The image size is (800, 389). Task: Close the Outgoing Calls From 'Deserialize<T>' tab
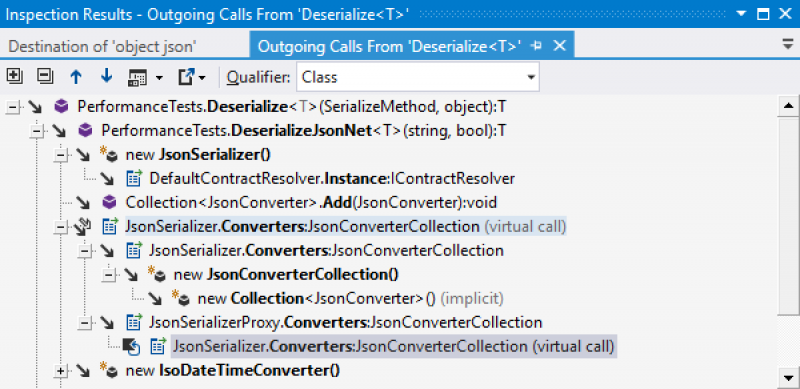[x=560, y=46]
